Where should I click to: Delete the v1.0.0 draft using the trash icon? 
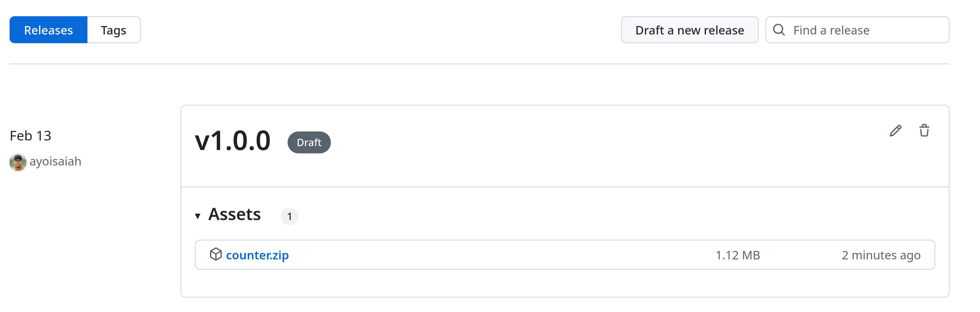point(924,130)
